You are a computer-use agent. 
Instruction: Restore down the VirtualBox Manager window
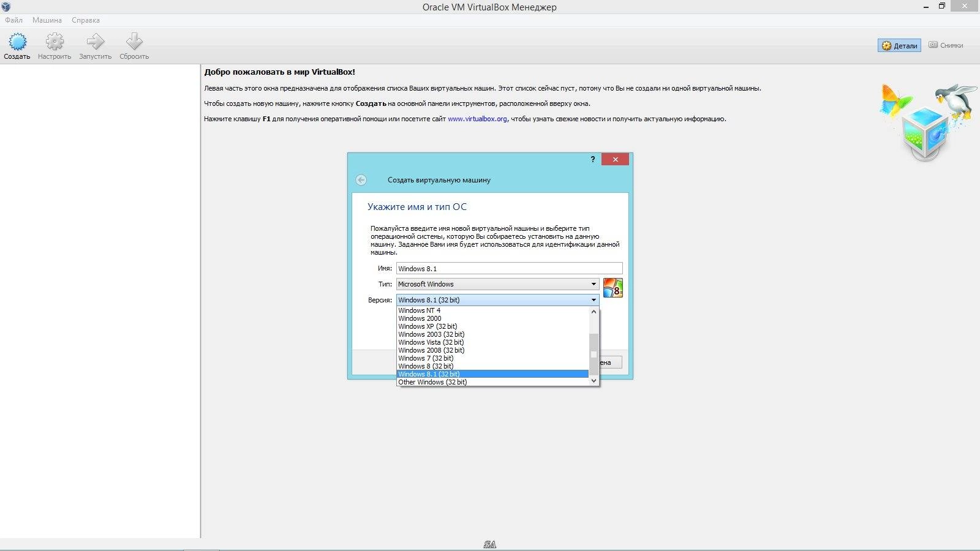[942, 6]
